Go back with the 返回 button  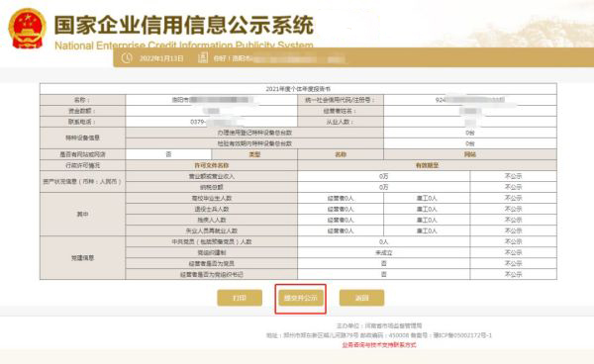point(361,298)
